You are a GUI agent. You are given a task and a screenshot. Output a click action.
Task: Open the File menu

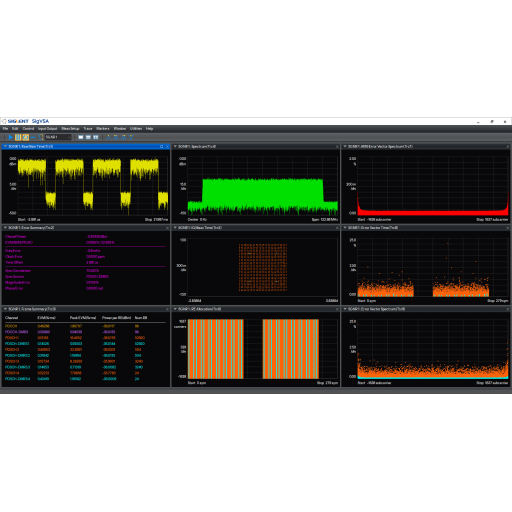click(5, 129)
